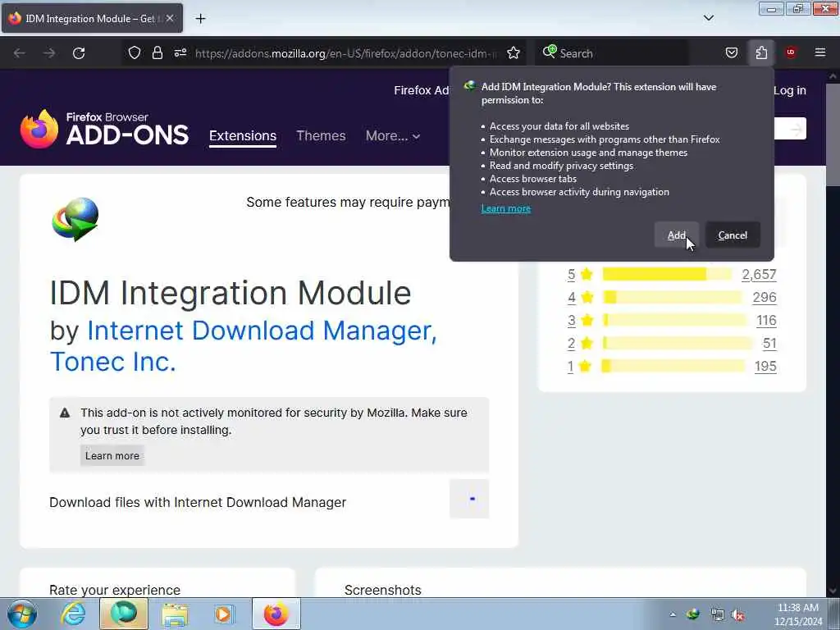Click the 5 star rating count 2,657
Screen dimensions: 840x630
(x=759, y=274)
